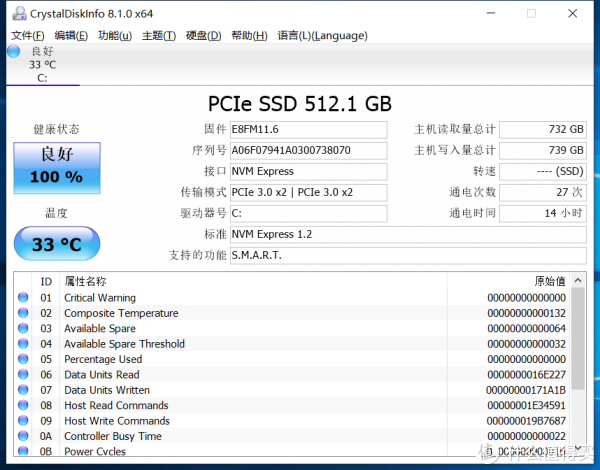Screen dimensions: 600x470
Task: Click the CrystalDiskInfo app icon in title bar
Action: pyautogui.click(x=19, y=14)
